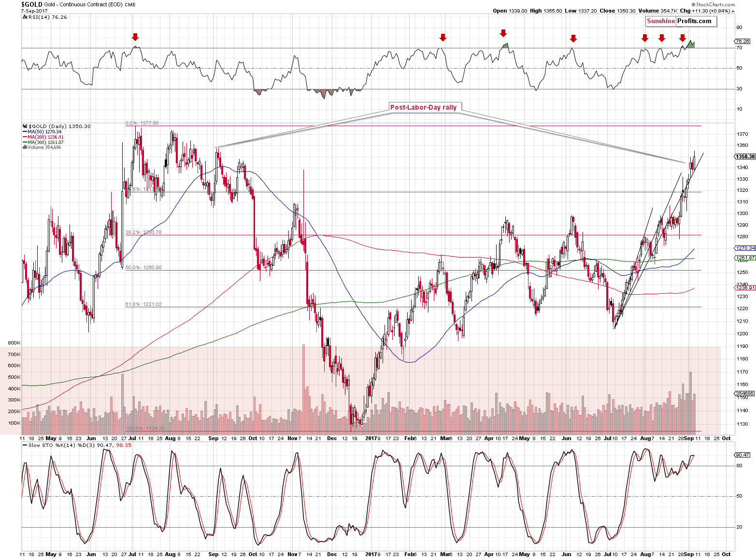Click the 'Slow STO %K(14) %D(3)' indicator label

pyautogui.click(x=61, y=445)
